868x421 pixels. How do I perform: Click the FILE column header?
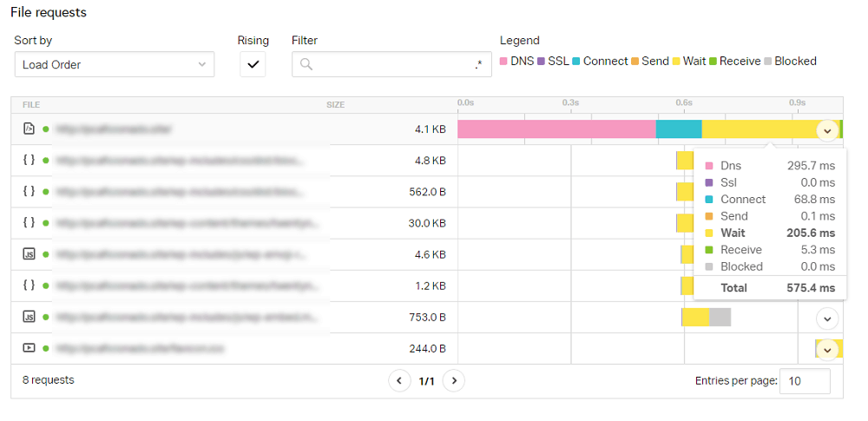(x=31, y=105)
